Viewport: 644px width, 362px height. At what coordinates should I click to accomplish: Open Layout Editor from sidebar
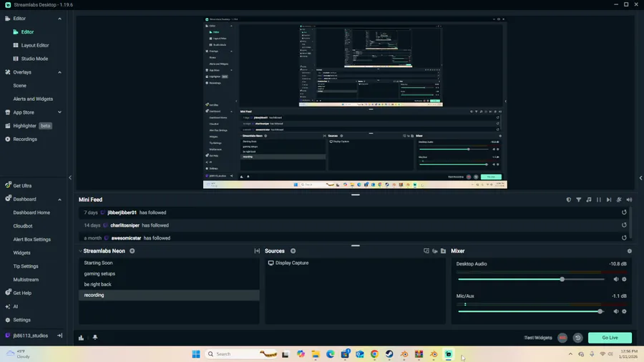click(x=35, y=46)
